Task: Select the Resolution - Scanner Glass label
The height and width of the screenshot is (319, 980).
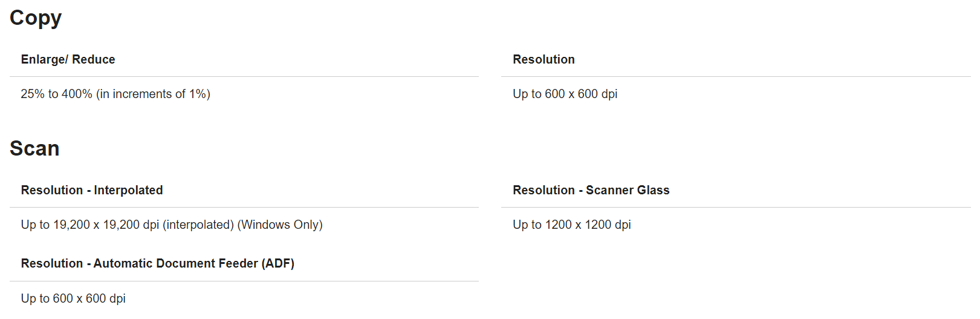Action: [591, 190]
